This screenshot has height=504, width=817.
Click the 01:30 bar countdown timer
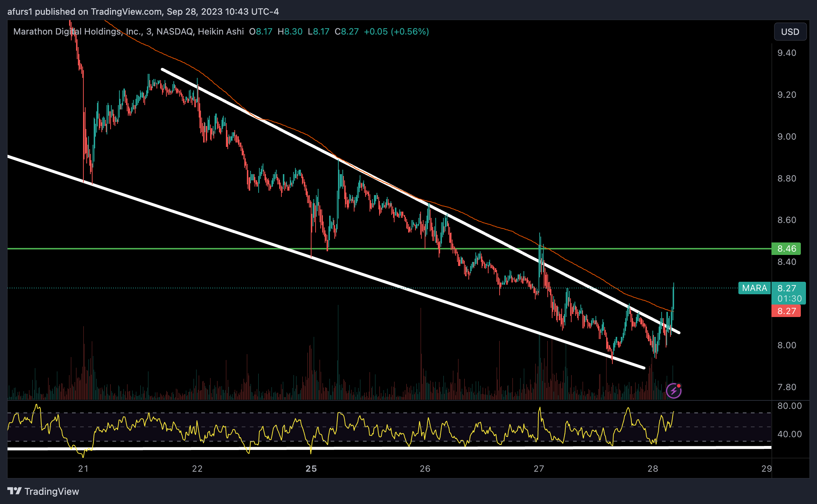[x=789, y=299]
